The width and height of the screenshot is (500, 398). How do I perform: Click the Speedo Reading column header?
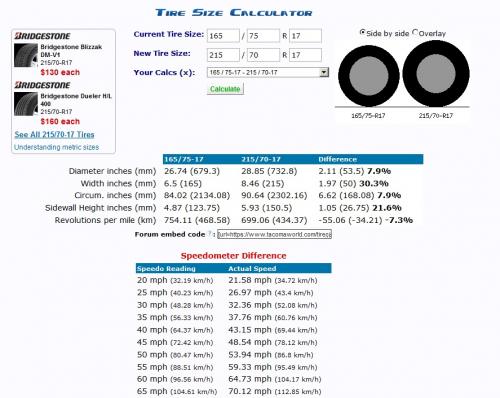point(166,269)
